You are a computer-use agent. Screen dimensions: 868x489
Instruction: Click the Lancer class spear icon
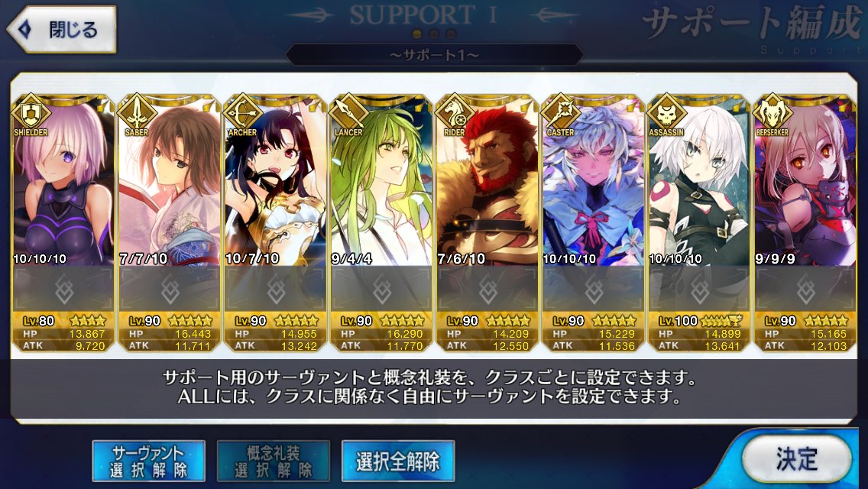click(x=348, y=113)
